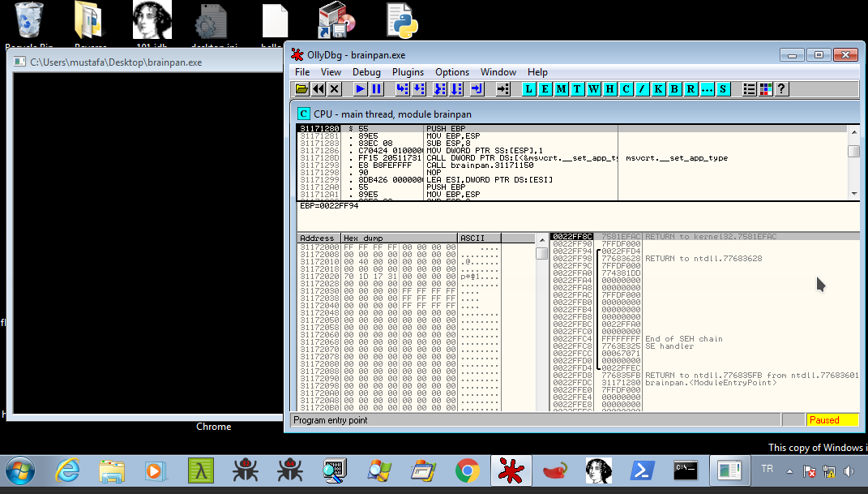Open debugging options with the list icon
Screen dimensions: 868x494
click(x=749, y=89)
